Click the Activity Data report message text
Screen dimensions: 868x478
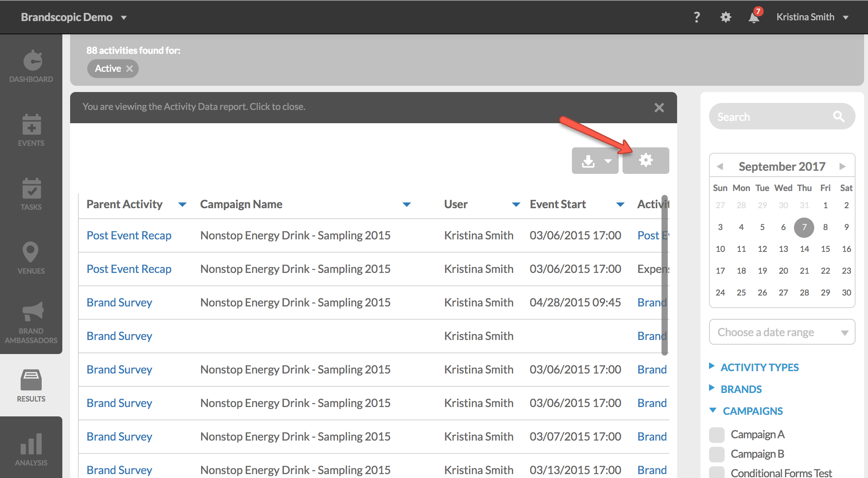coord(194,107)
